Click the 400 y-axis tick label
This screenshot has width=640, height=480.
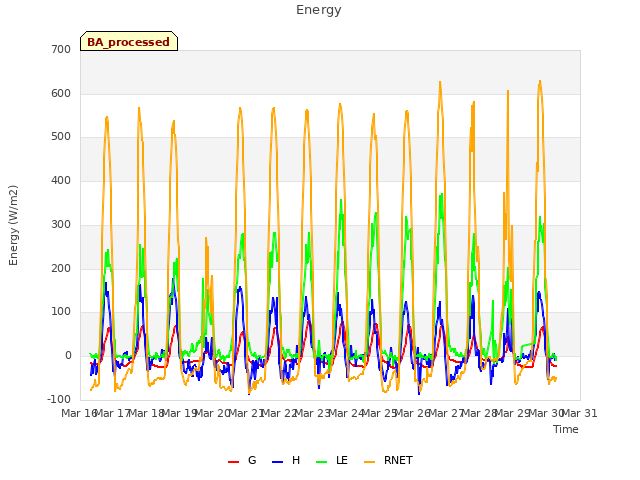tap(61, 180)
